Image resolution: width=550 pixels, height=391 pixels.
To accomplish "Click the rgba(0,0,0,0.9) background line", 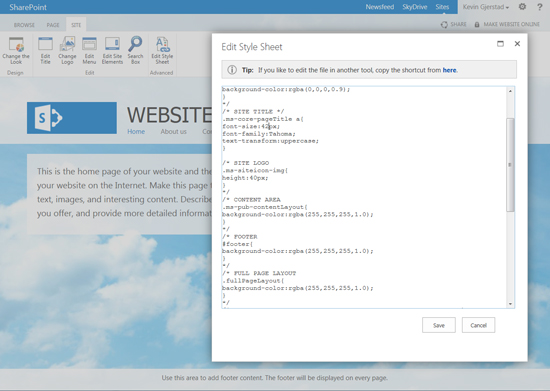I will pos(286,89).
